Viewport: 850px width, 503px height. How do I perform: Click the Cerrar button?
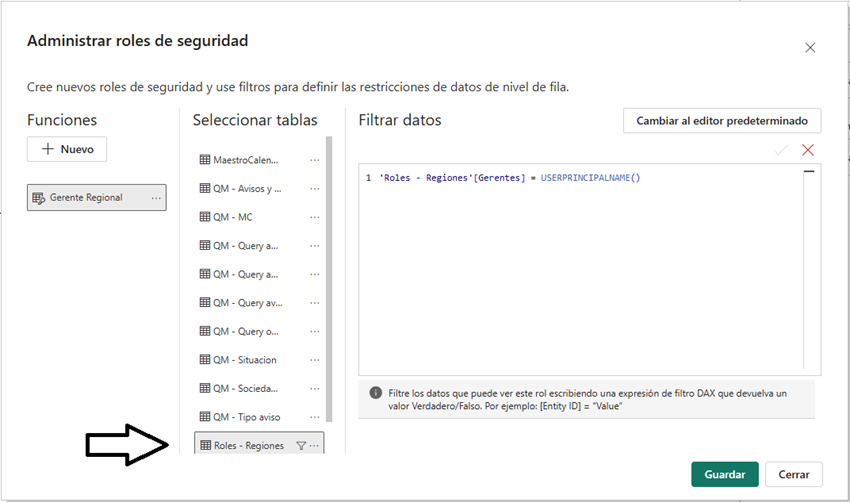pos(794,474)
